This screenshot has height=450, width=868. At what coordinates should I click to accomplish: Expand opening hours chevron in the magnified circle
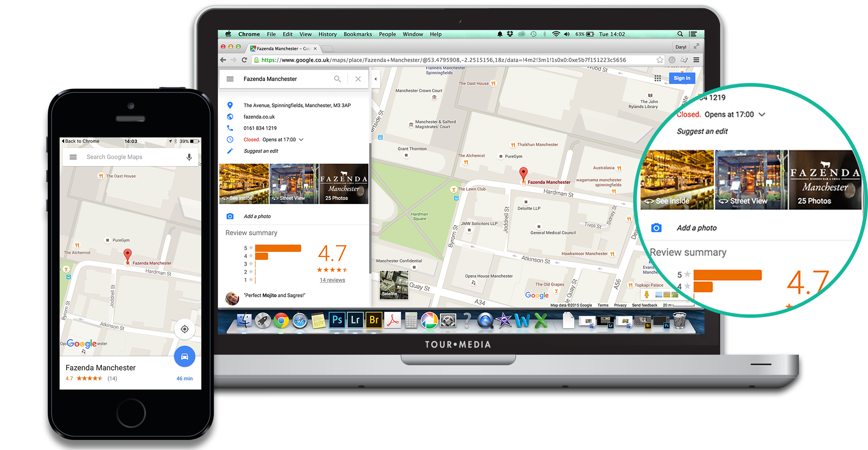click(x=762, y=114)
